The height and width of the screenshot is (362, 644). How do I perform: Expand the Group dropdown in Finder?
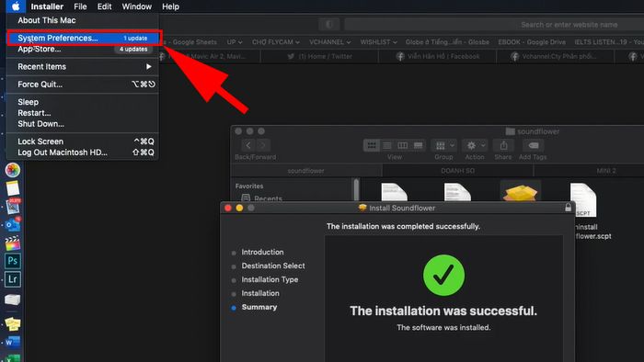444,145
